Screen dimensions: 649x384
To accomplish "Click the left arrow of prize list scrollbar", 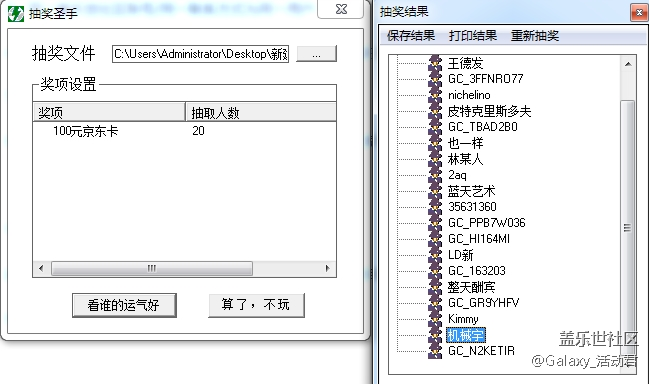I will 41,268.
